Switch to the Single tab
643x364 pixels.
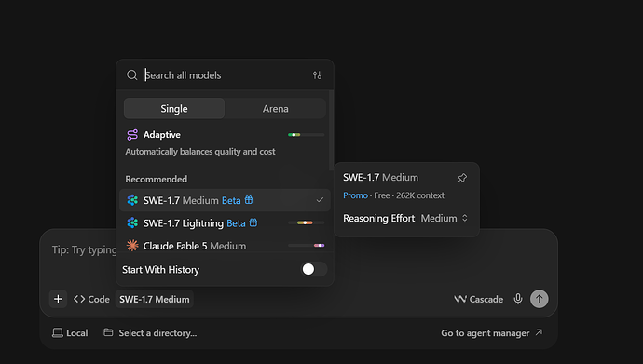[174, 109]
